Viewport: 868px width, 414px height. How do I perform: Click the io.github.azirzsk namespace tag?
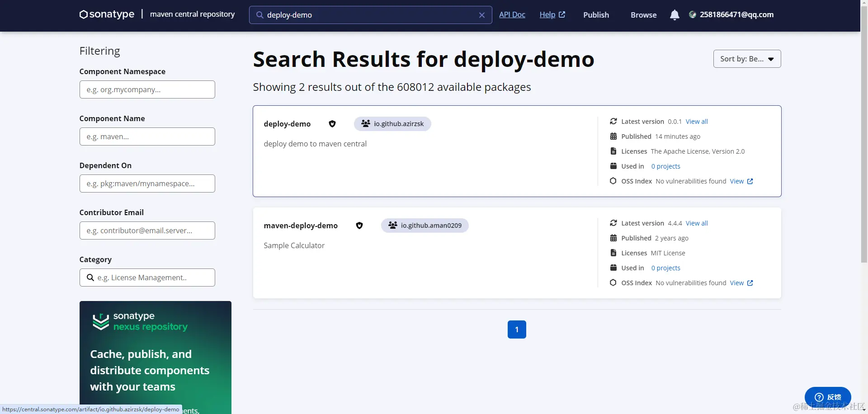pos(392,124)
